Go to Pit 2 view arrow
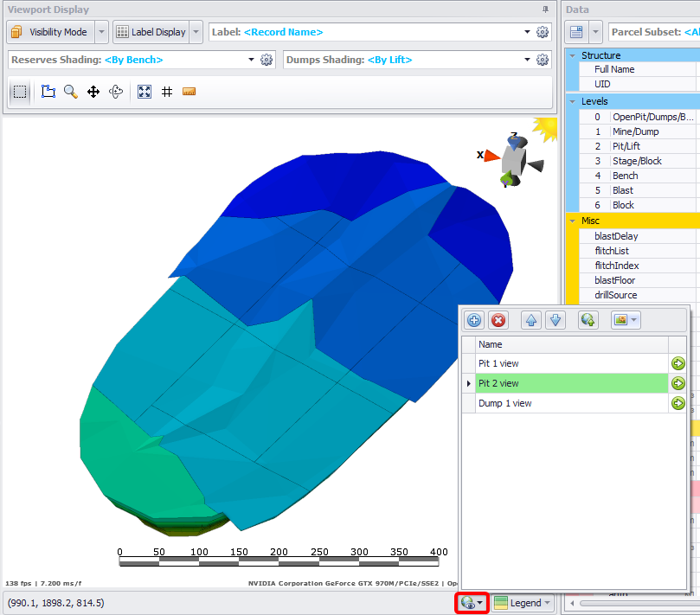 tap(678, 383)
